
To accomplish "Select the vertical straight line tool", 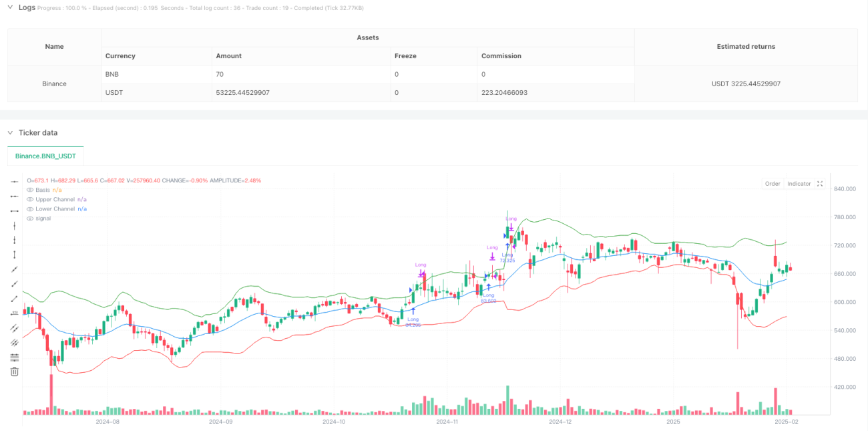I will tap(14, 225).
